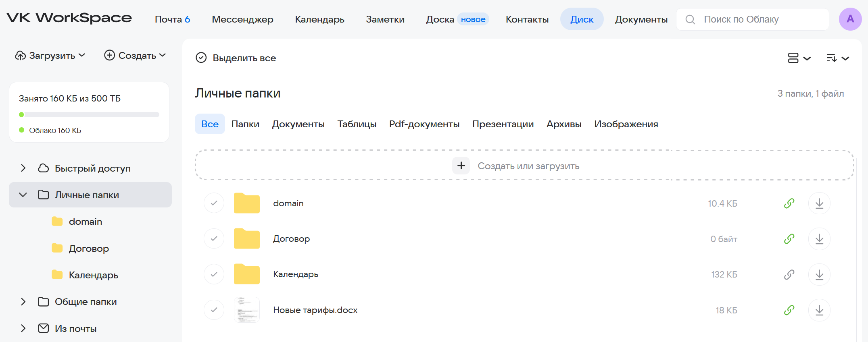Open the Создать menu button
This screenshot has width=868, height=342.
point(135,56)
